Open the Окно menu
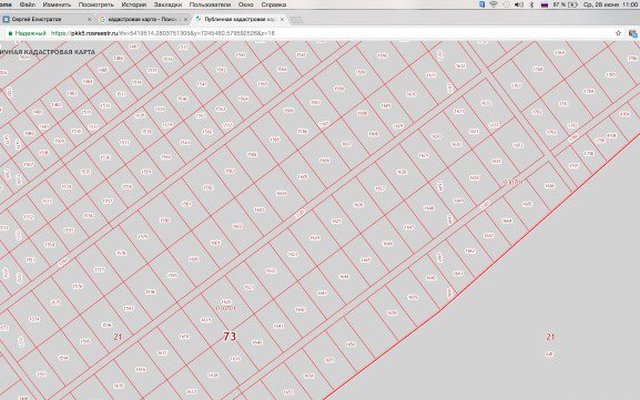The image size is (640, 400). tap(246, 5)
